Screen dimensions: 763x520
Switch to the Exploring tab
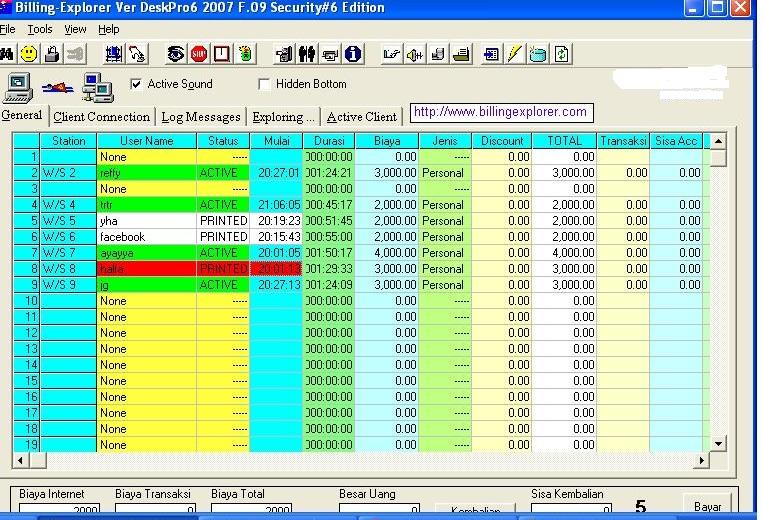(x=284, y=117)
